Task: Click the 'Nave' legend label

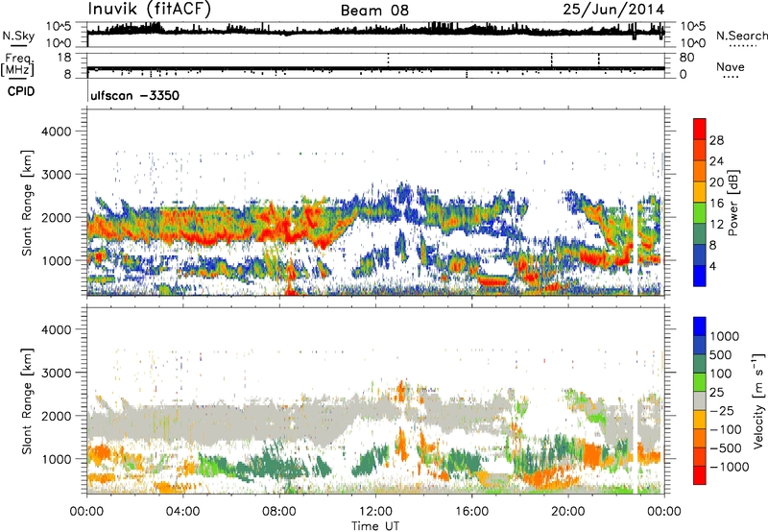Action: click(x=731, y=66)
